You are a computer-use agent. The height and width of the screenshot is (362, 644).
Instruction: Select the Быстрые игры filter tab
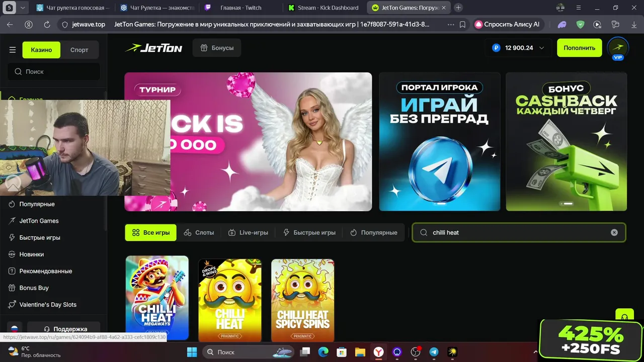[x=309, y=233]
